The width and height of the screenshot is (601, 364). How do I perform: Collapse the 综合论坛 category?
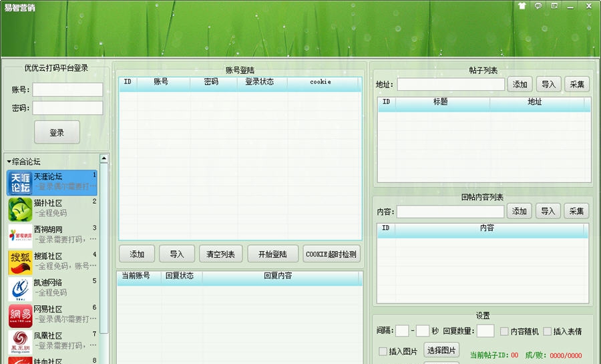point(9,162)
